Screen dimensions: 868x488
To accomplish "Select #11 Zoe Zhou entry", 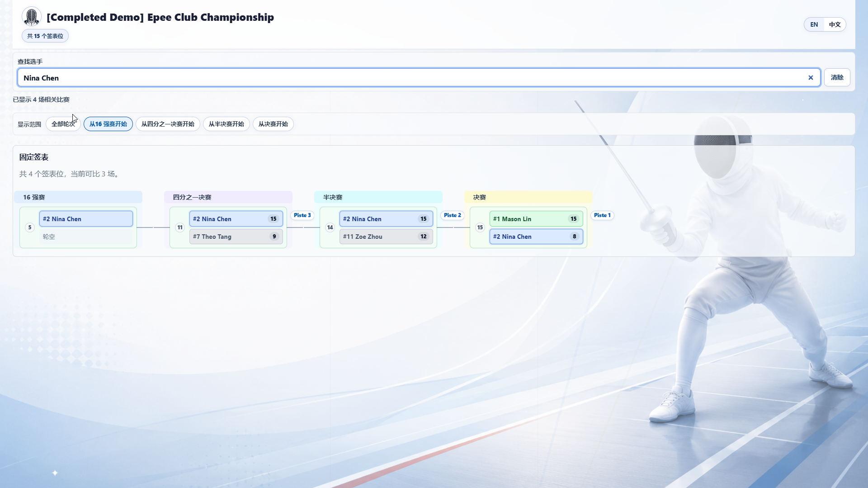I will click(386, 237).
